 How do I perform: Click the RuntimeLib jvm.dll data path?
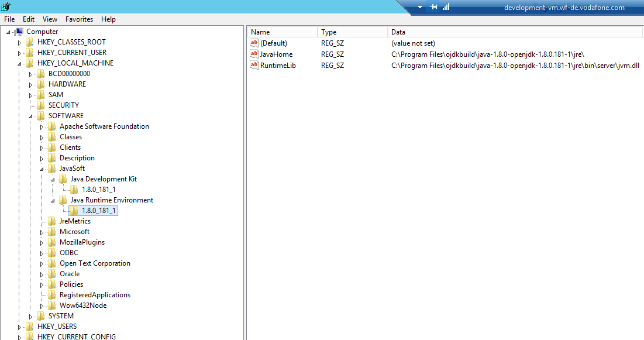coord(515,66)
